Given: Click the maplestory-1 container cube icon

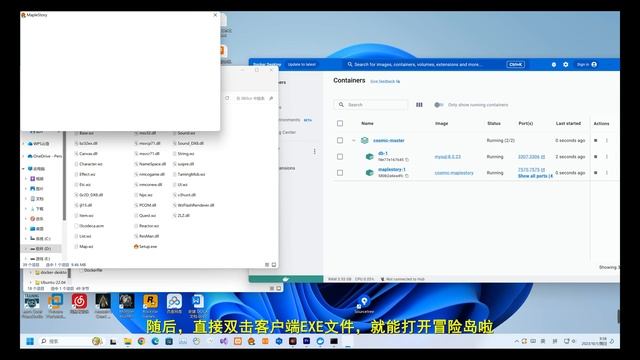Looking at the screenshot, I should (x=369, y=173).
